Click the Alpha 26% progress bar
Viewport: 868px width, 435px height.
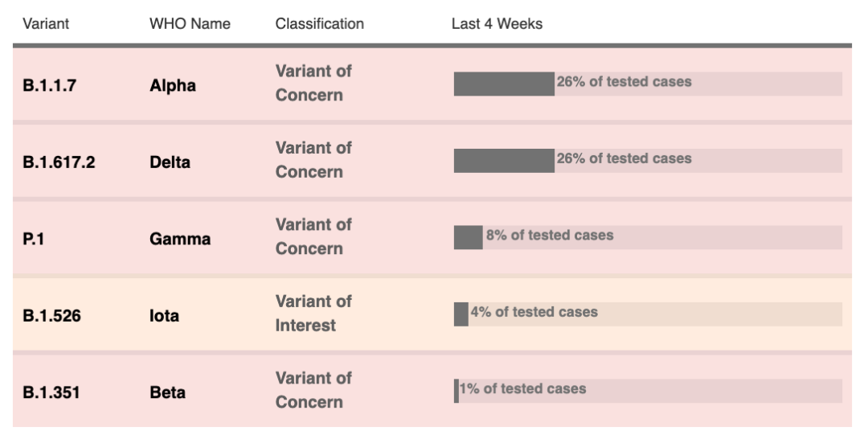(649, 84)
